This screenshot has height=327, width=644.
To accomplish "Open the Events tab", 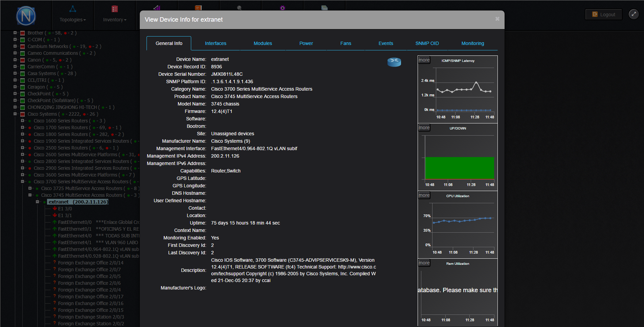I will 386,43.
